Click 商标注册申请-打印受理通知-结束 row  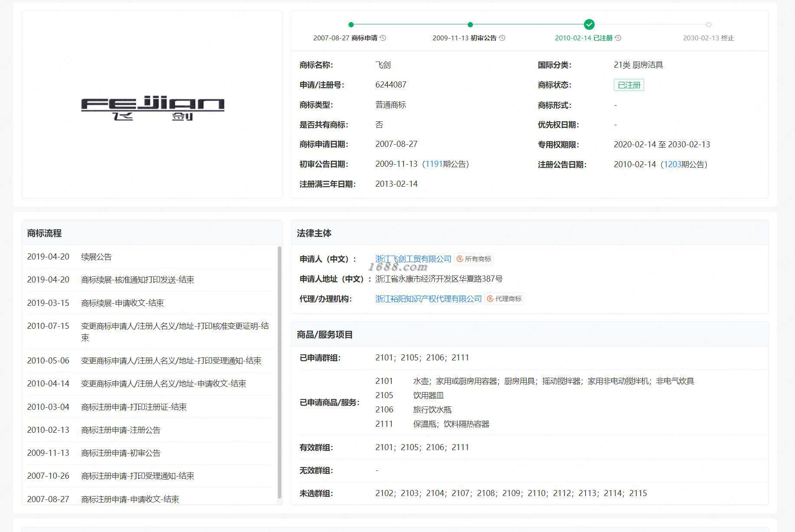click(150, 476)
